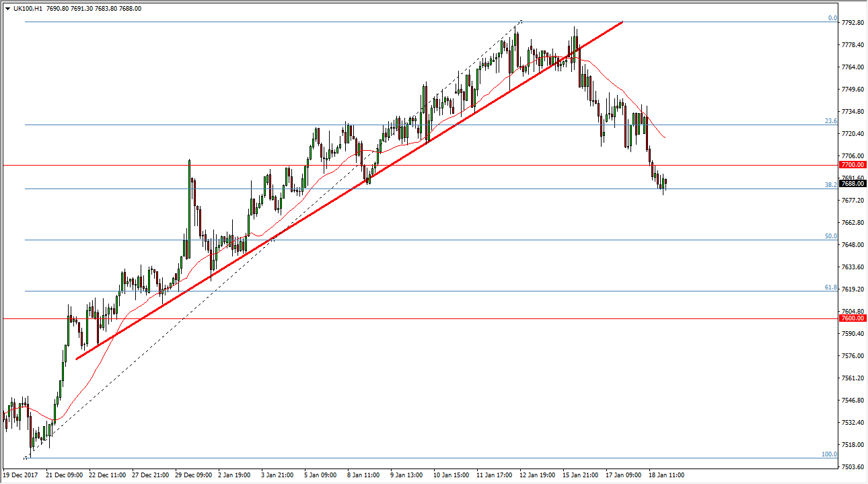Click the 7503.60 value on the price scale
The height and width of the screenshot is (484, 868).
point(852,466)
